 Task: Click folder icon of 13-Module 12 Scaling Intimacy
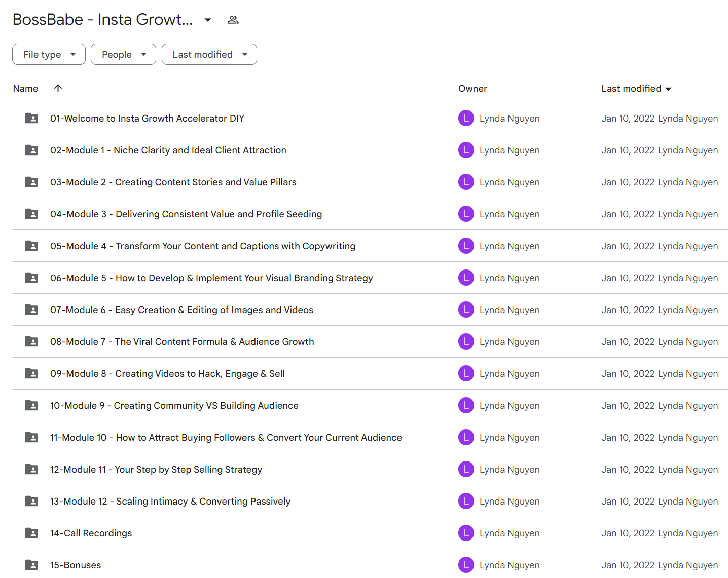pyautogui.click(x=31, y=501)
